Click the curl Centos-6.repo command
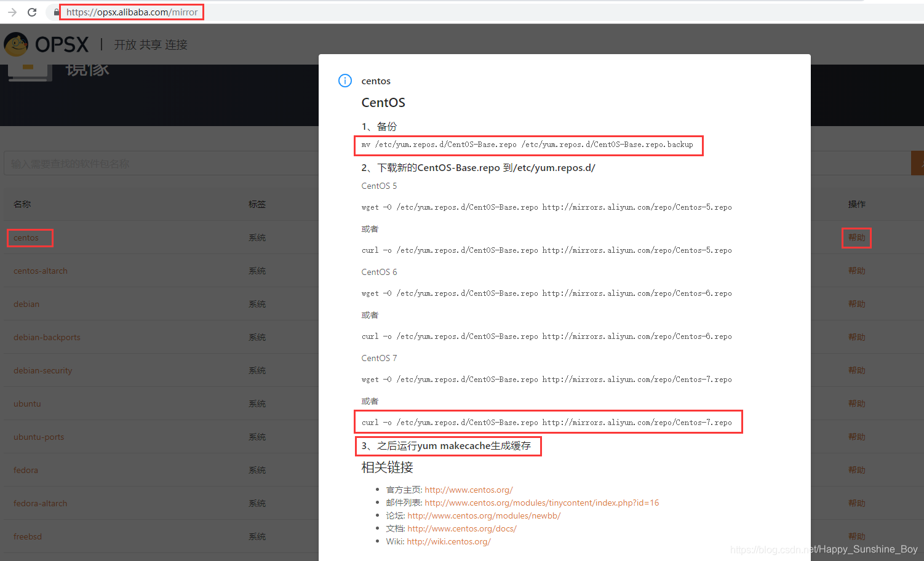The height and width of the screenshot is (561, 924). coord(547,336)
